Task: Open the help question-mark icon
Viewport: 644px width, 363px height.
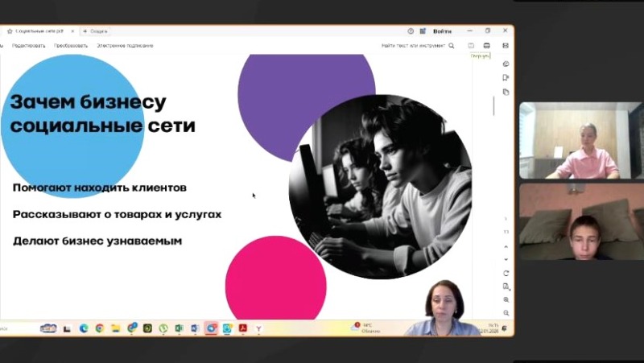Action: point(411,31)
